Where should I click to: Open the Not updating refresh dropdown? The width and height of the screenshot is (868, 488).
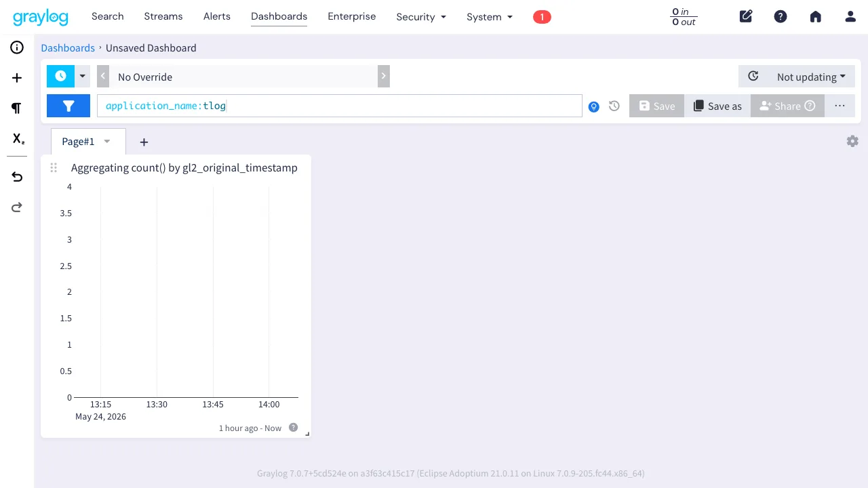(811, 77)
